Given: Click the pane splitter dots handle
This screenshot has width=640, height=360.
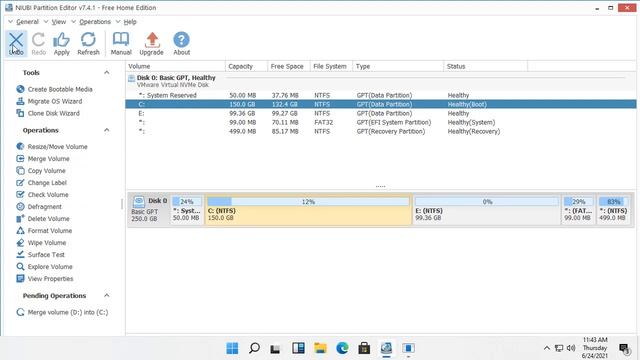Looking at the screenshot, I should pyautogui.click(x=380, y=187).
